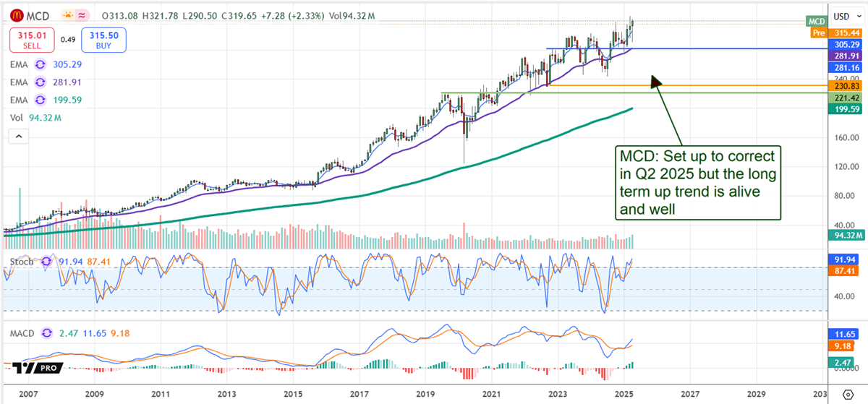Click the 2007 label on time axis
The height and width of the screenshot is (404, 868).
[x=28, y=395]
